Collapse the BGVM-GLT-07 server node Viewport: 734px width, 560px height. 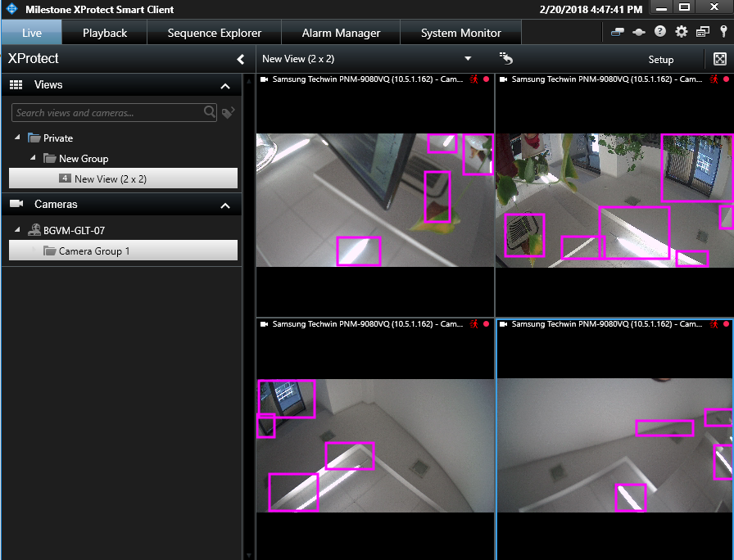click(x=17, y=229)
